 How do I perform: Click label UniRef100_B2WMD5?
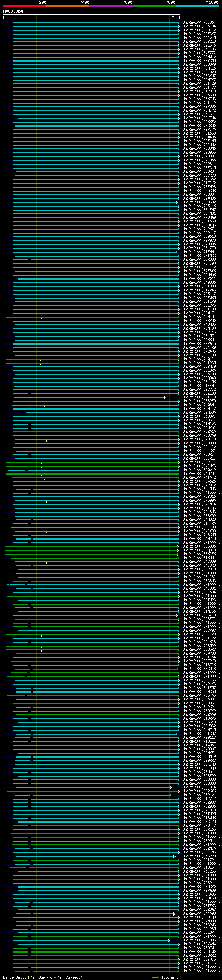(x=199, y=198)
